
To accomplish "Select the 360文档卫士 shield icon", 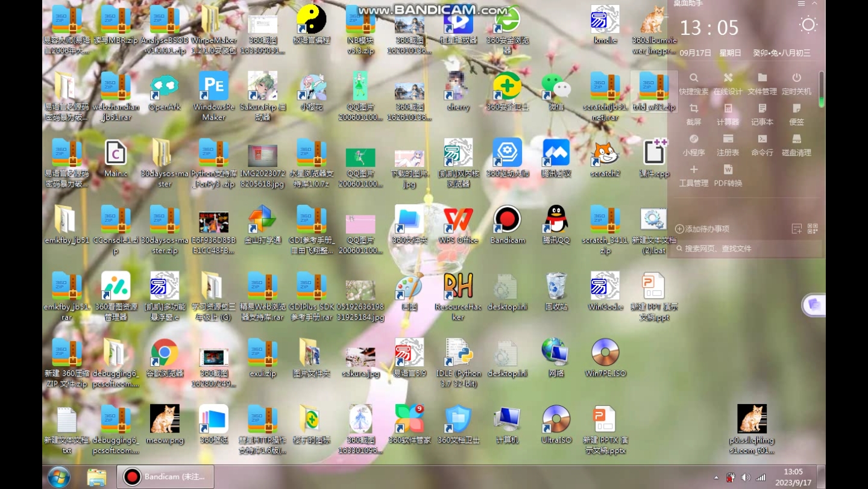I will [458, 424].
